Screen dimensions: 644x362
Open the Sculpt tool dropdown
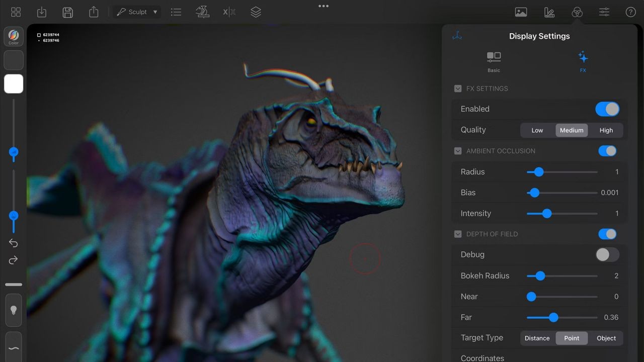(x=137, y=12)
